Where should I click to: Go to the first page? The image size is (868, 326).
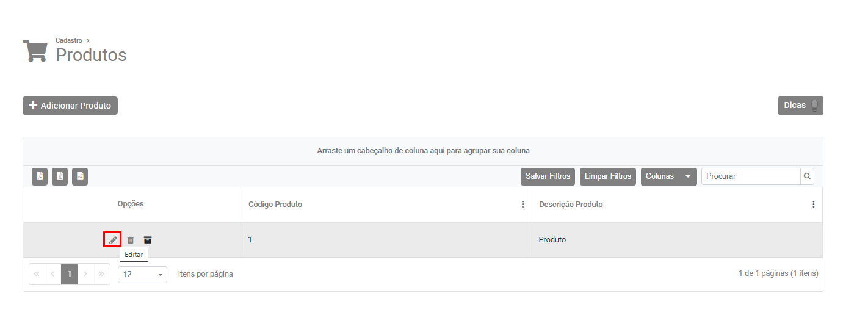[x=37, y=274]
